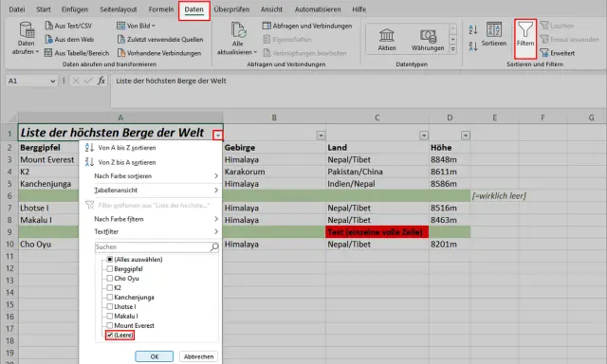Select row 6 header

click(9, 195)
